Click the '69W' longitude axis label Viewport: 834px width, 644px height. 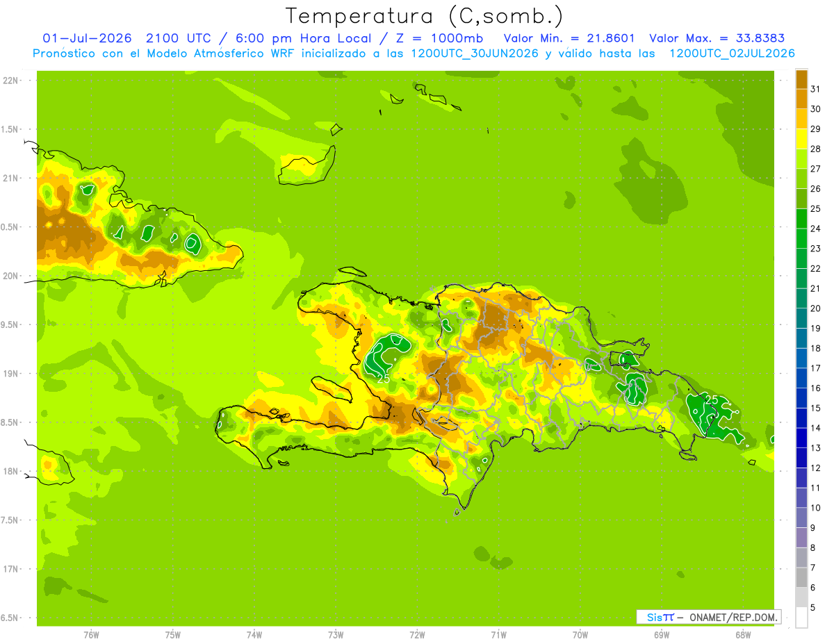661,636
